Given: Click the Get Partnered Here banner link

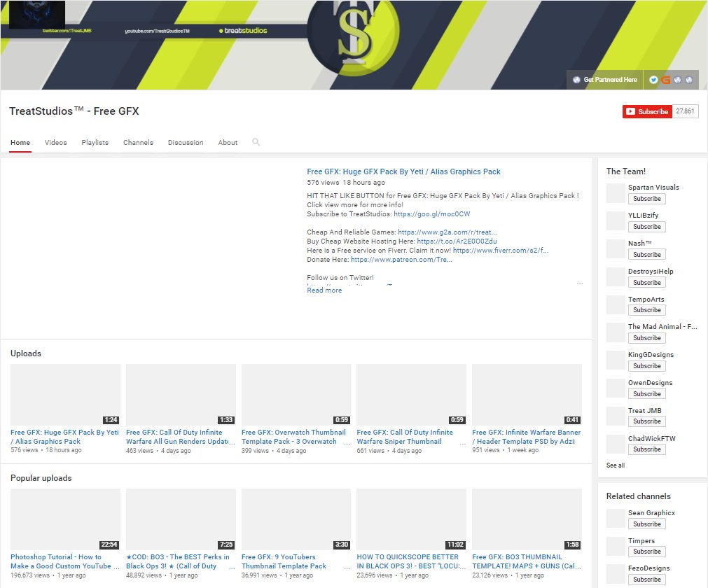Looking at the screenshot, I should (x=605, y=80).
